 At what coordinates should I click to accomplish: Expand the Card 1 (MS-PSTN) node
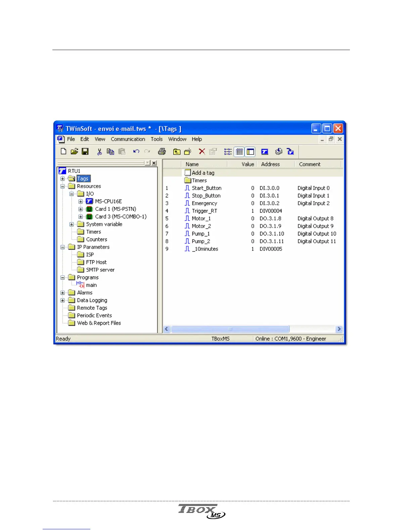[81, 209]
